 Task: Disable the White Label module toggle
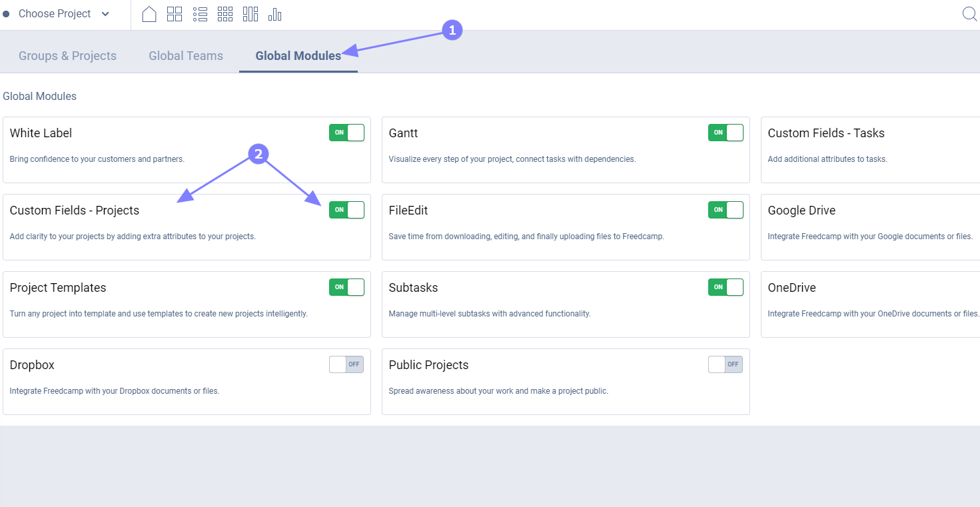346,133
